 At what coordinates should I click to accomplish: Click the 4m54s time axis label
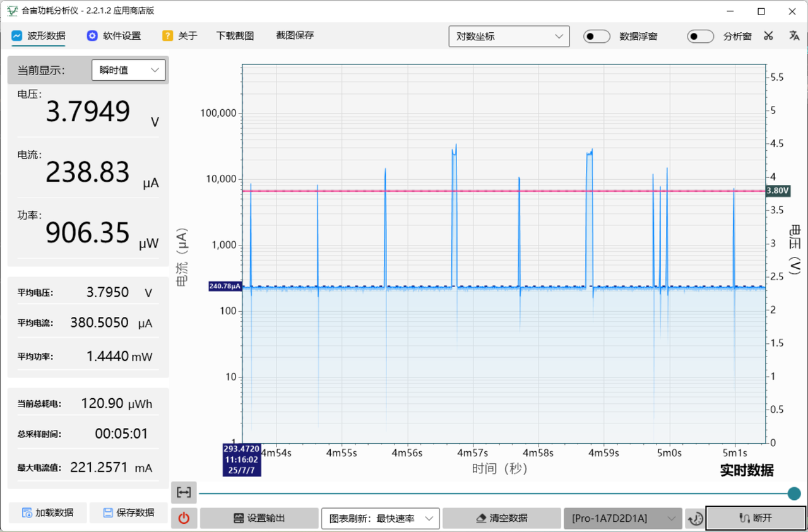(x=276, y=452)
